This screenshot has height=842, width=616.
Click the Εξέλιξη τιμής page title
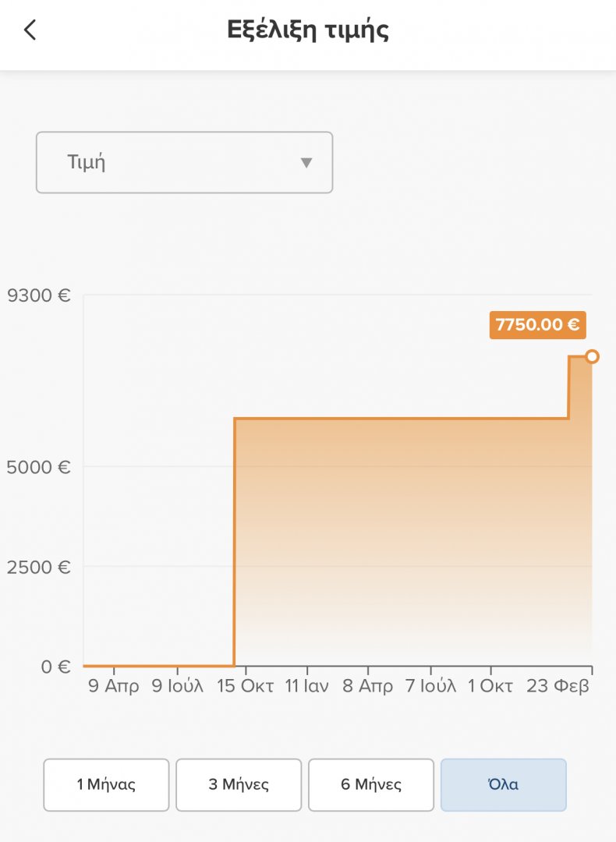(x=308, y=30)
